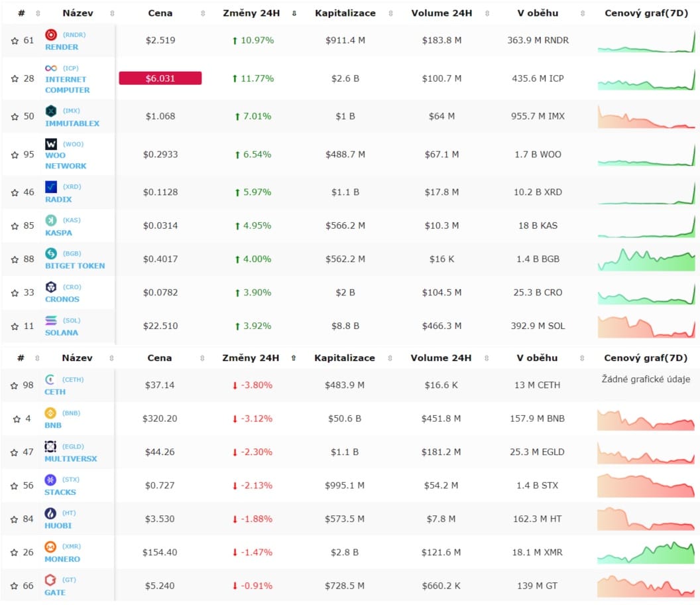The image size is (700, 605).
Task: Click bottom table Cenový graf(7D) header
Action: [646, 358]
